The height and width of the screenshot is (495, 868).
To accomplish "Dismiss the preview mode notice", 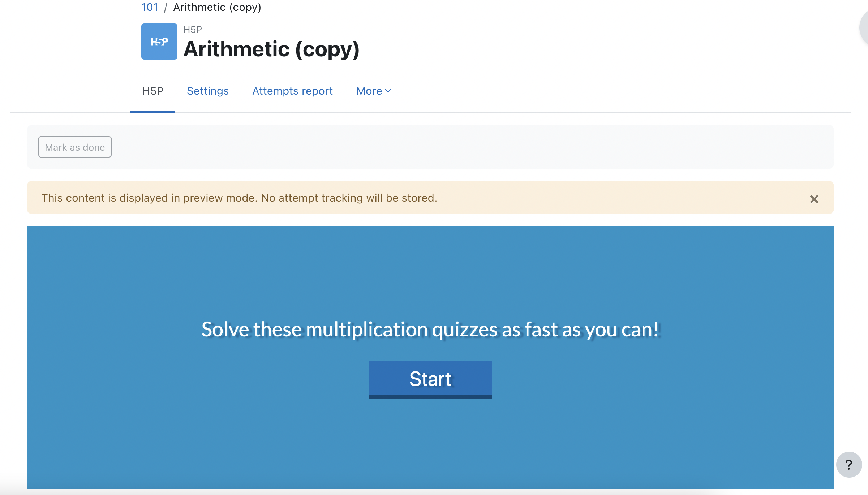I will [814, 199].
